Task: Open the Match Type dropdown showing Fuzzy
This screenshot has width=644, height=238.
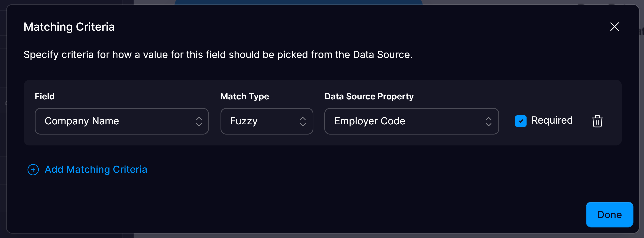Action: pos(267,121)
